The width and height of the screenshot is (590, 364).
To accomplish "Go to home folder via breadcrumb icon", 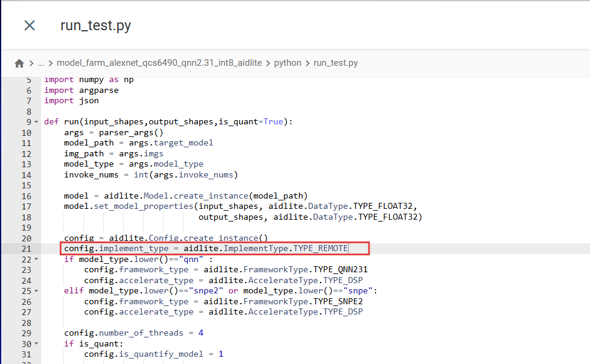I will coord(19,63).
